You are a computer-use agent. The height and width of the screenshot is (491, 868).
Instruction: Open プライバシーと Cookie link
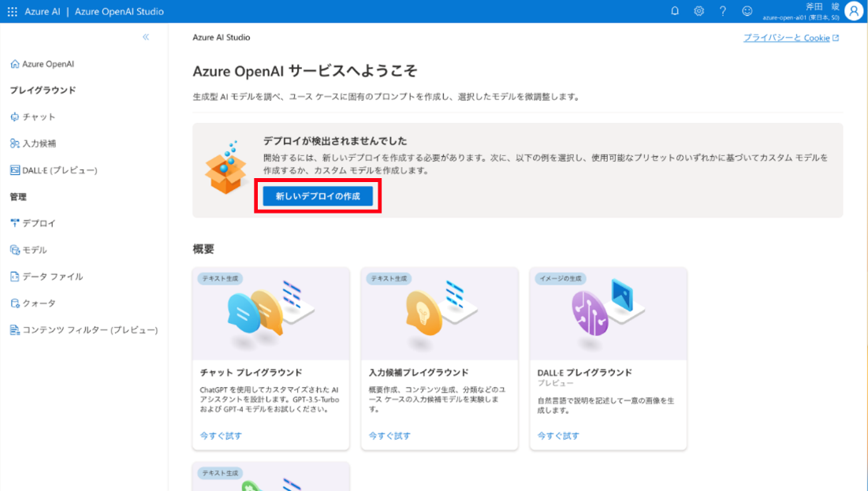click(x=786, y=38)
